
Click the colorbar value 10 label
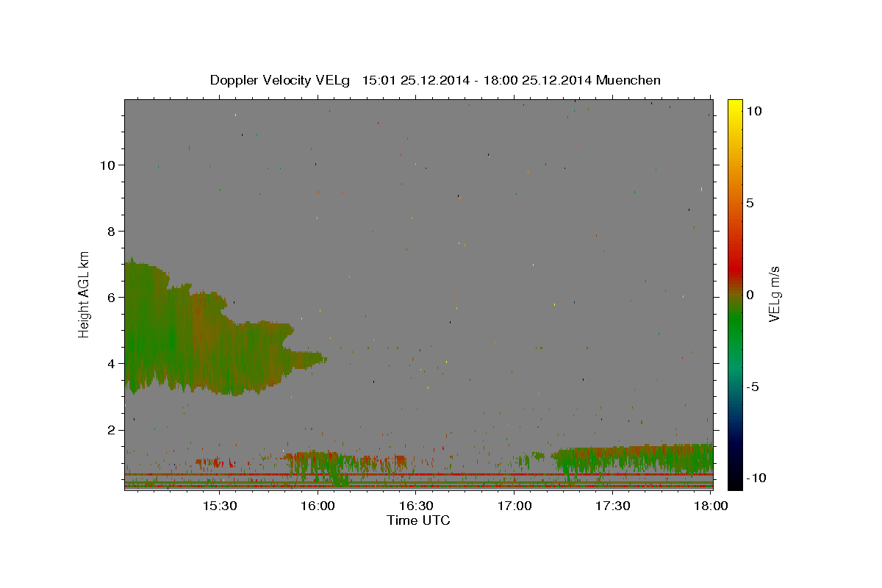[753, 111]
